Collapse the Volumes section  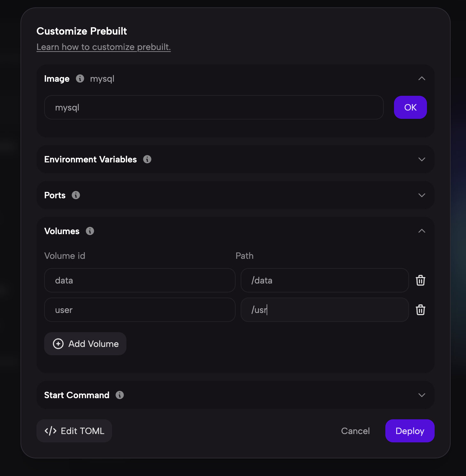coord(422,231)
